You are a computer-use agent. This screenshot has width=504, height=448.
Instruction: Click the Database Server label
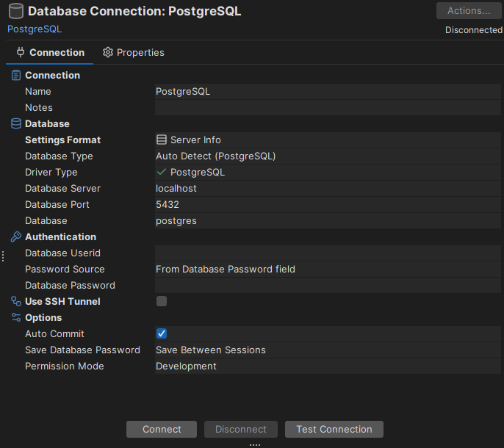[62, 188]
